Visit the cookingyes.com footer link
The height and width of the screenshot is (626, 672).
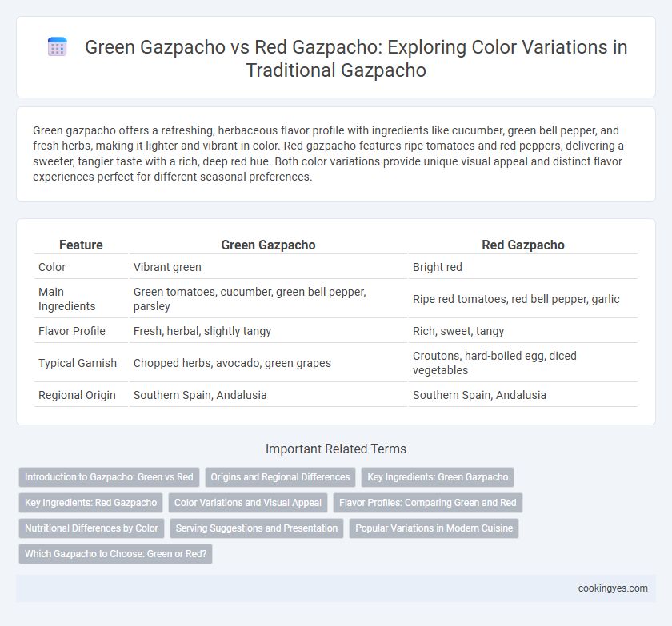click(x=613, y=588)
